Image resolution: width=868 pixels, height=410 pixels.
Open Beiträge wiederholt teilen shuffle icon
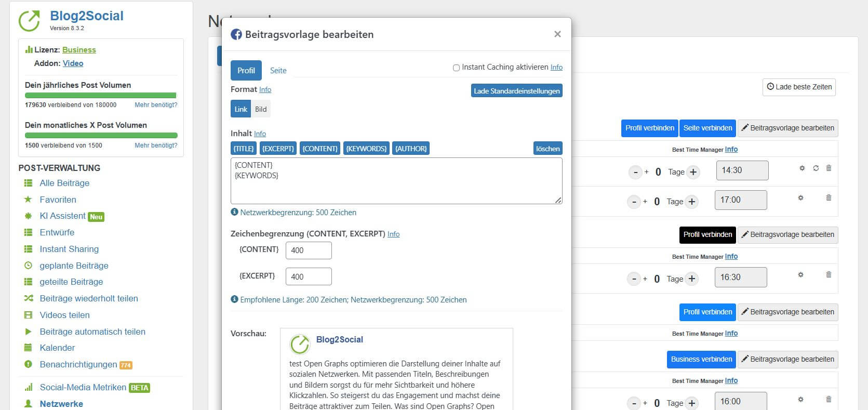click(28, 298)
